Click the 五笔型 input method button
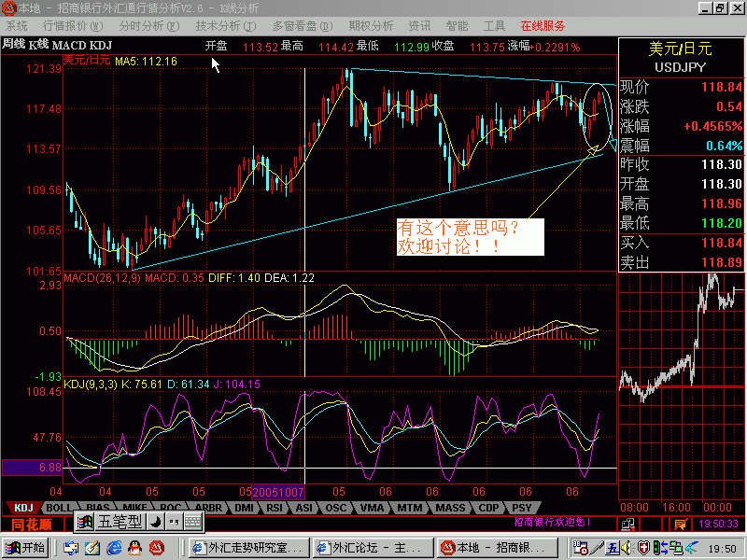Screen dimensions: 747x560 (120, 522)
